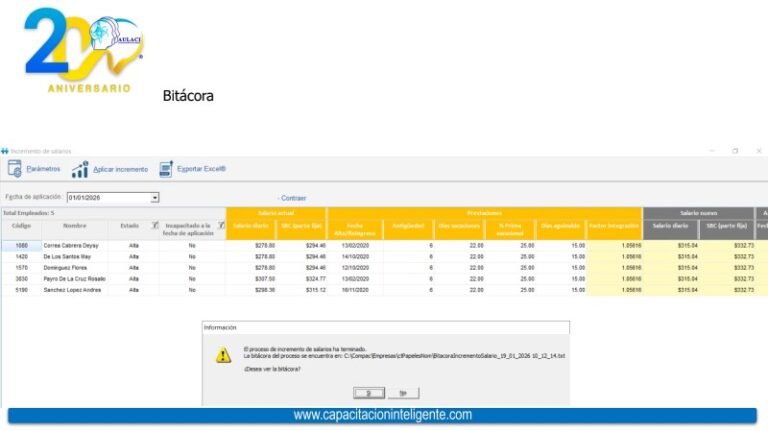Select the row De Los Santos May

tap(384, 257)
